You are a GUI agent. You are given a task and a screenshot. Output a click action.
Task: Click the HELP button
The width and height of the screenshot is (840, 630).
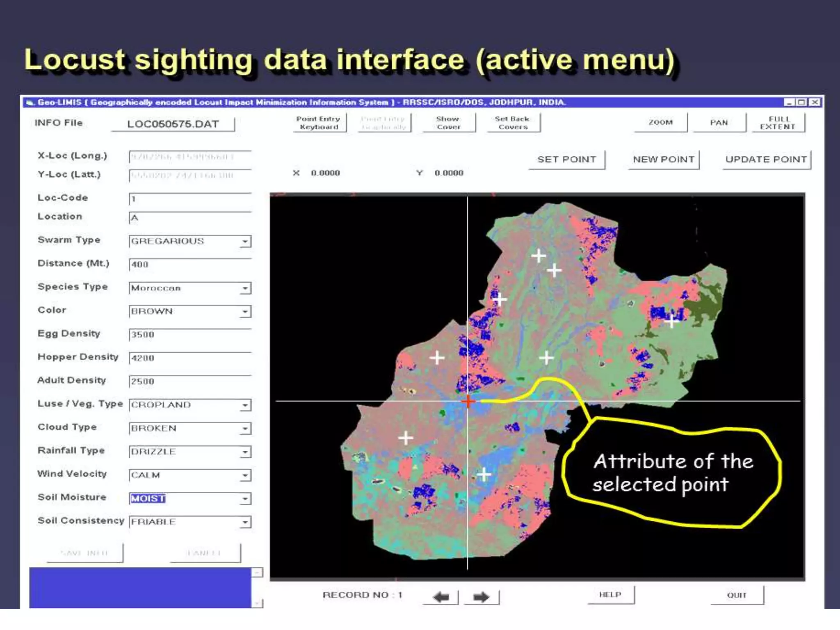coord(610,595)
